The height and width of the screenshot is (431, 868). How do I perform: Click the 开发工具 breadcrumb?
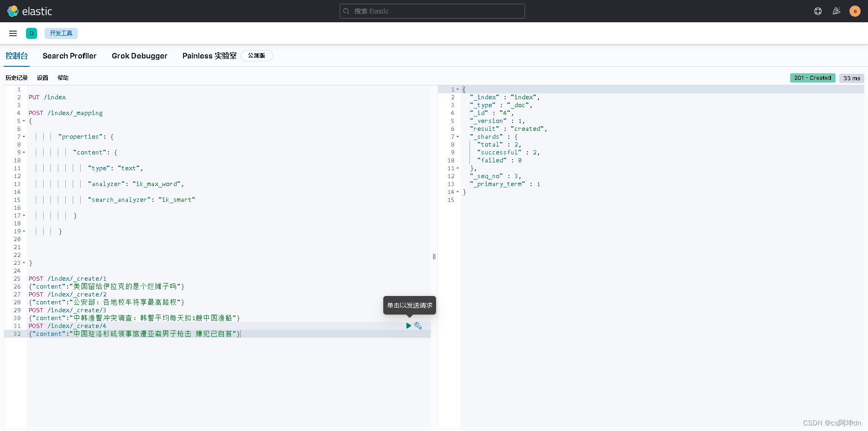(61, 33)
